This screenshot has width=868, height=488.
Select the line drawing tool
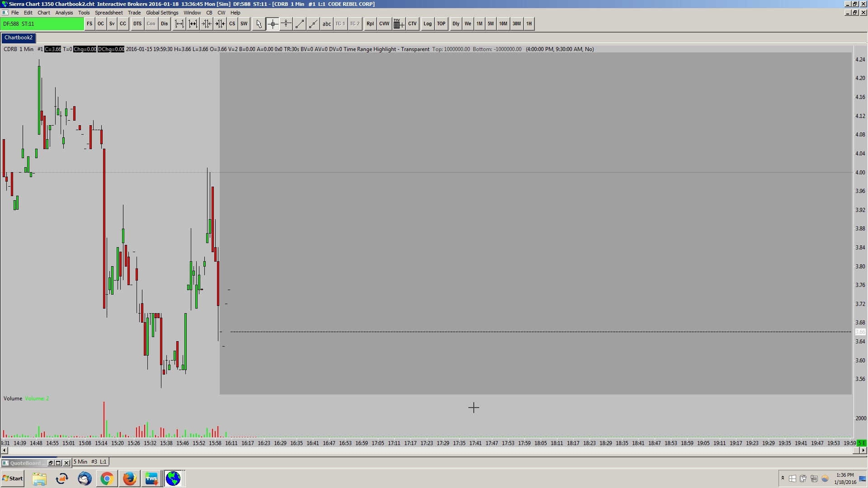299,24
